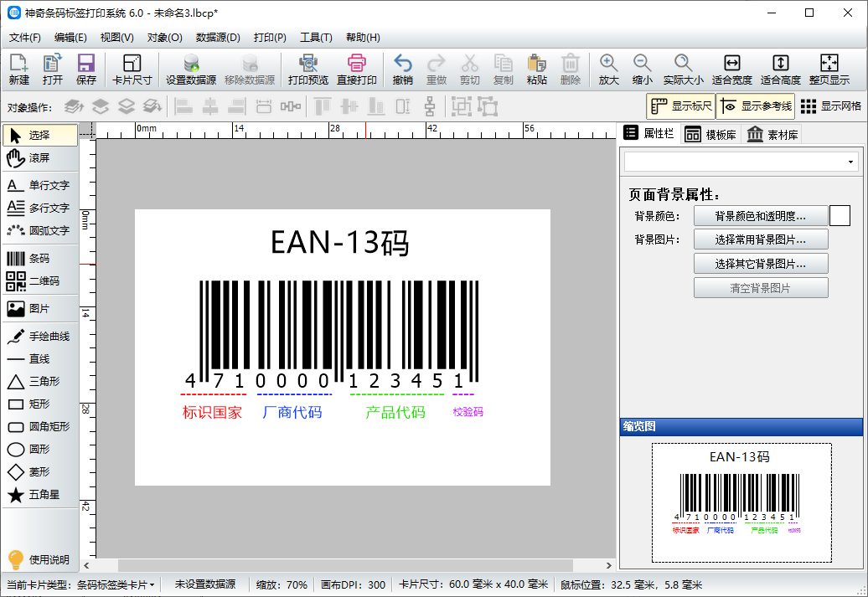The width and height of the screenshot is (868, 597).
Task: Pick the 菱形 diamond shape tool
Action: tap(39, 472)
